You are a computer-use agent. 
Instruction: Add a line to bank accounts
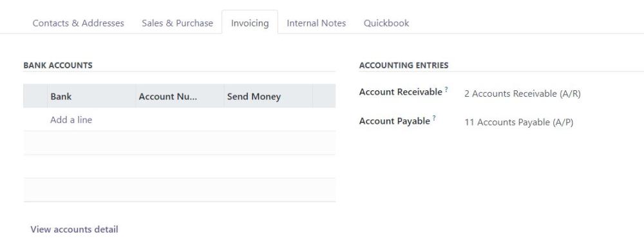[71, 120]
